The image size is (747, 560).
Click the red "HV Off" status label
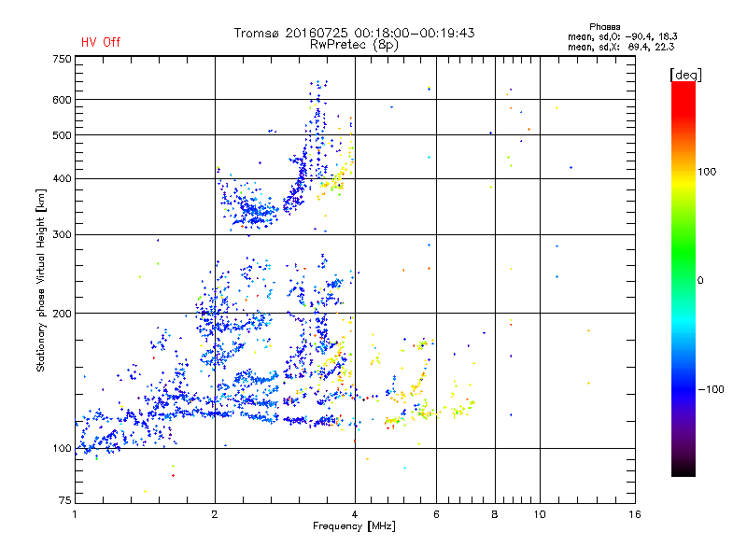(101, 42)
